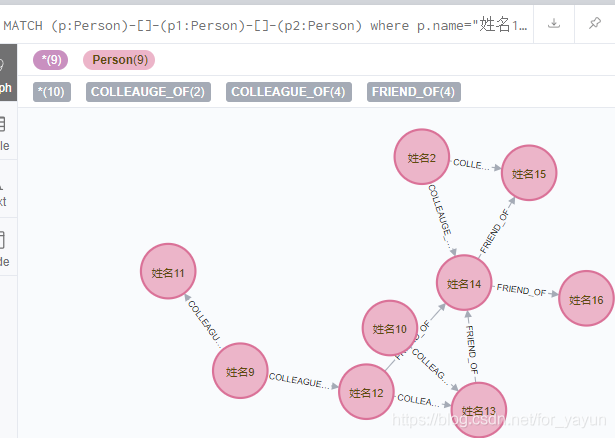Select the *(9) all nodes badge
Screen dimensions: 615x438
51,60
